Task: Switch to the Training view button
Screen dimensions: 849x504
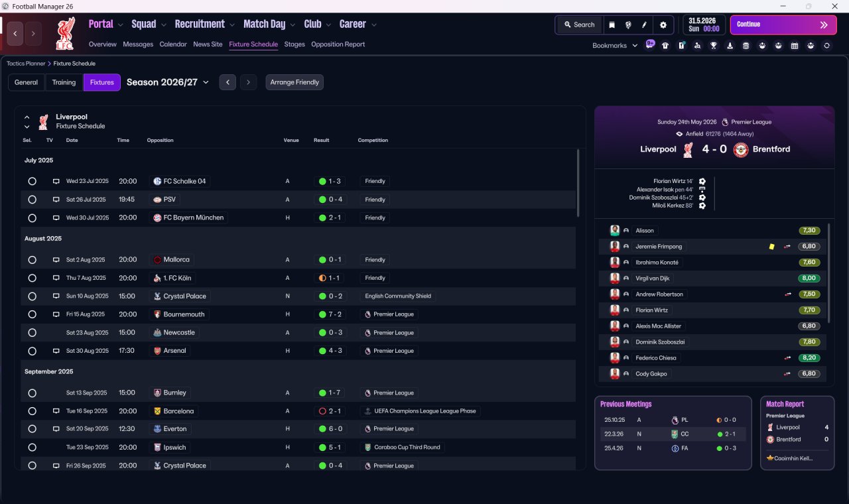Action: [x=64, y=82]
